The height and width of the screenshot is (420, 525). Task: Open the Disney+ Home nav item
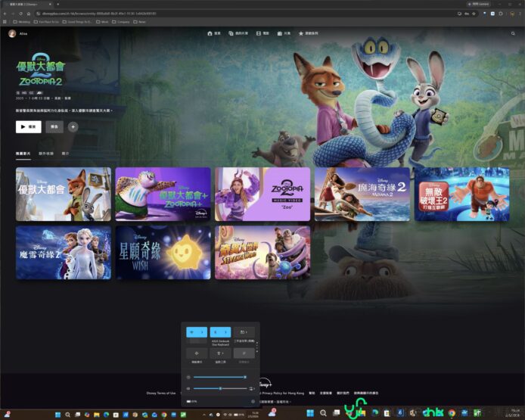click(214, 33)
